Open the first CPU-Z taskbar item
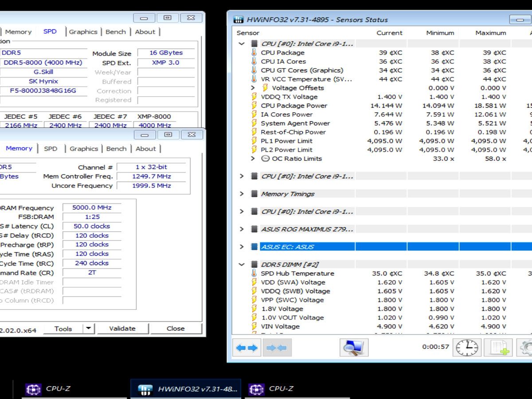The width and height of the screenshot is (532, 399). point(49,389)
